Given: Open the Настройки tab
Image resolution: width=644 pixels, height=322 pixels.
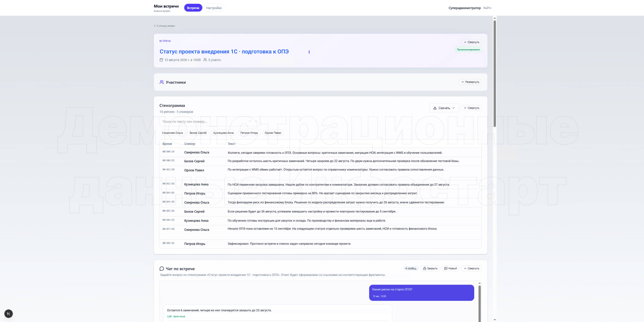Looking at the screenshot, I should [214, 8].
